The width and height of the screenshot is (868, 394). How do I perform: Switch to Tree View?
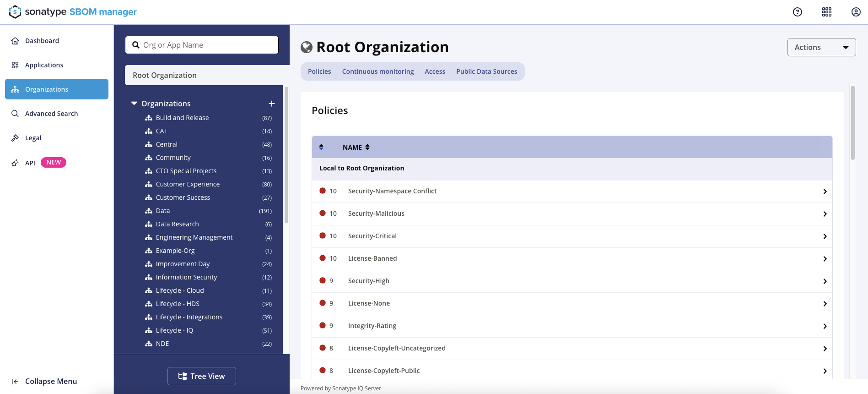[x=202, y=376]
